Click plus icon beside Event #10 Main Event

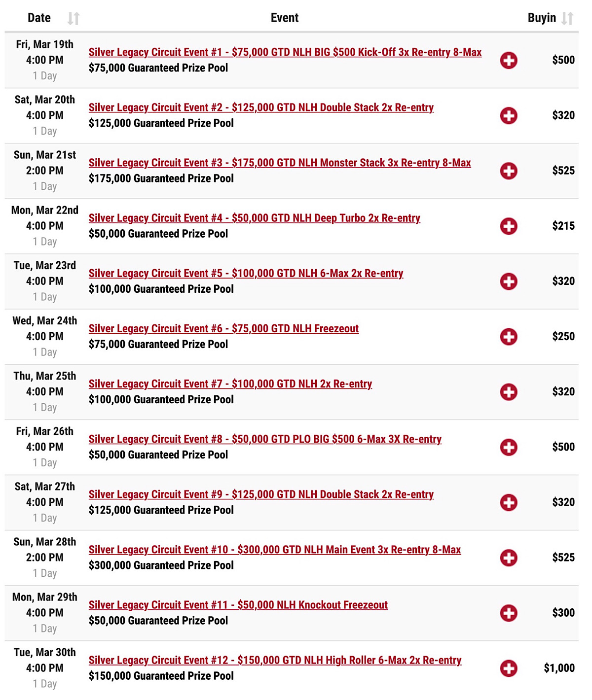pyautogui.click(x=509, y=558)
